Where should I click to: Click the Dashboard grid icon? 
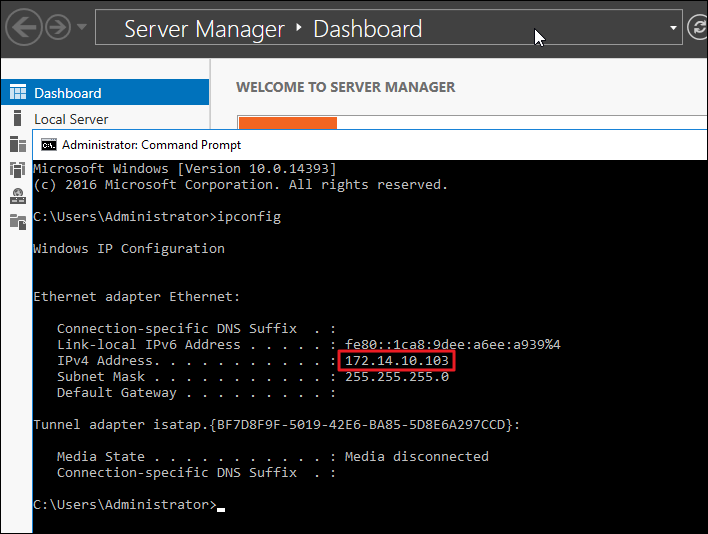click(x=18, y=92)
